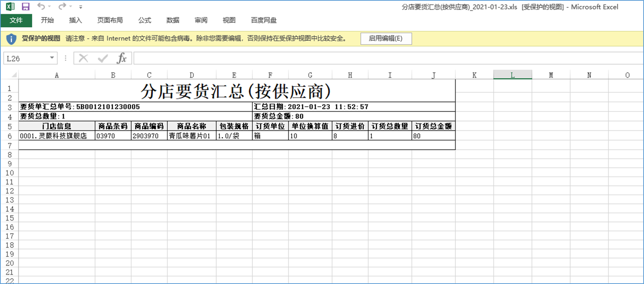The image size is (644, 284).
Task: Click the Save icon in quick access toolbar
Action: coord(25,7)
